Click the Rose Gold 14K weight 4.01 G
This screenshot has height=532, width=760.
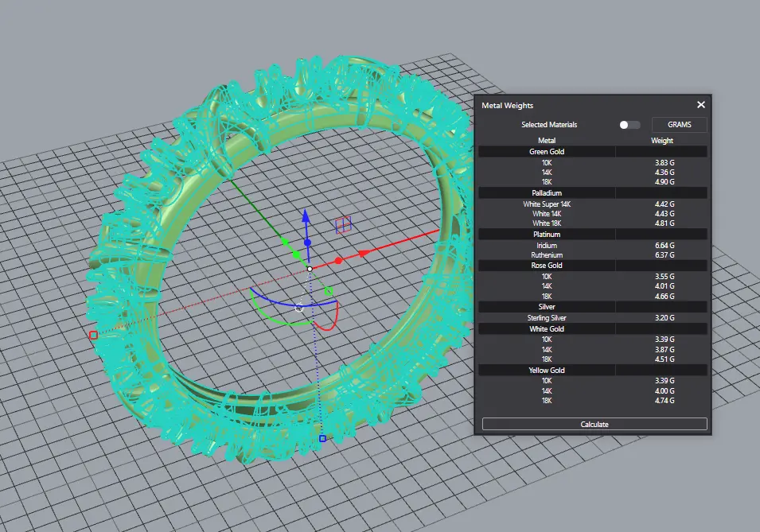(665, 285)
